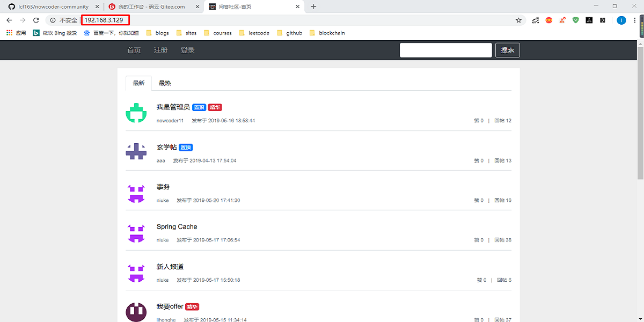Click the 精华 badge on 我要offer
The image size is (644, 322).
192,307
